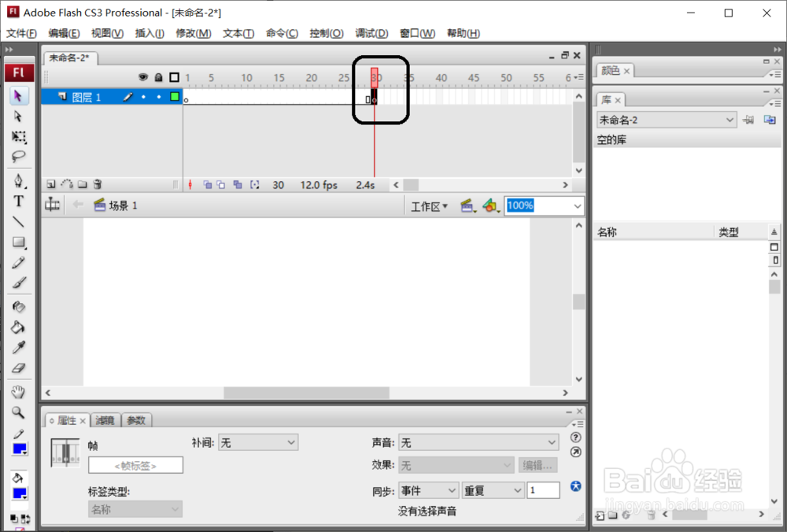Toggle visibility dot of 图层 1

(143, 97)
